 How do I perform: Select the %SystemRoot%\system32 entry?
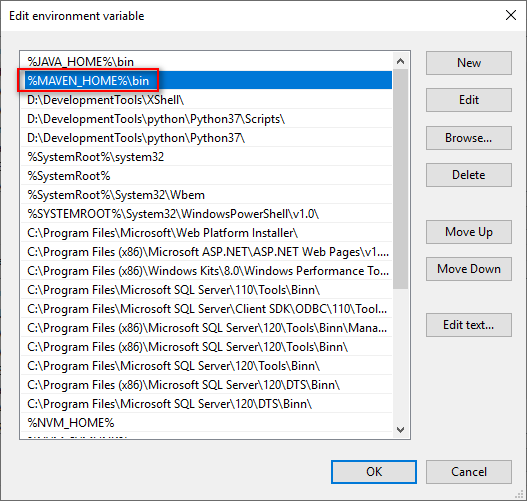(x=206, y=157)
